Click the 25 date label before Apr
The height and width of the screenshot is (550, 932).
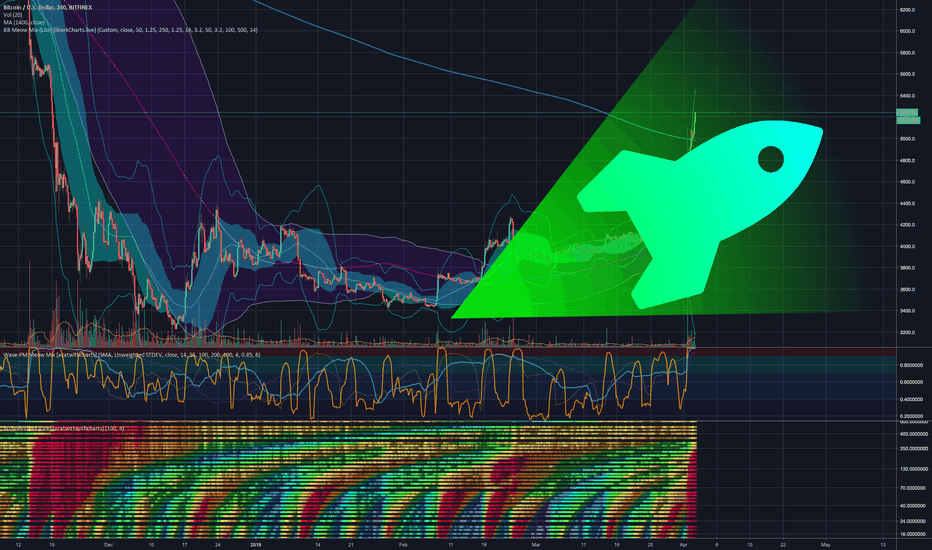(x=650, y=545)
